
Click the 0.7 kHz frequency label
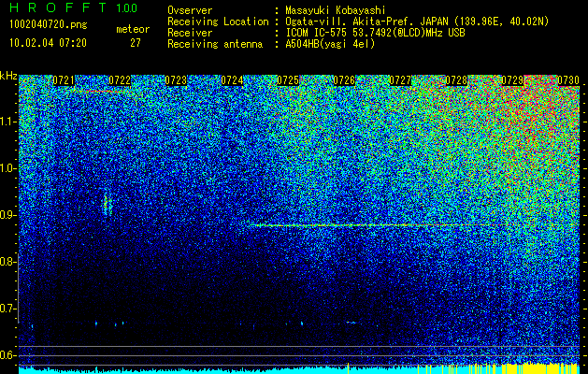pyautogui.click(x=8, y=309)
